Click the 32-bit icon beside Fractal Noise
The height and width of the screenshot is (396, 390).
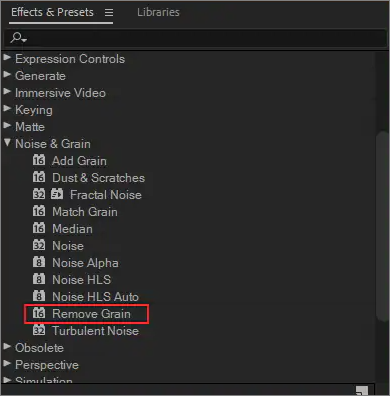(x=39, y=194)
